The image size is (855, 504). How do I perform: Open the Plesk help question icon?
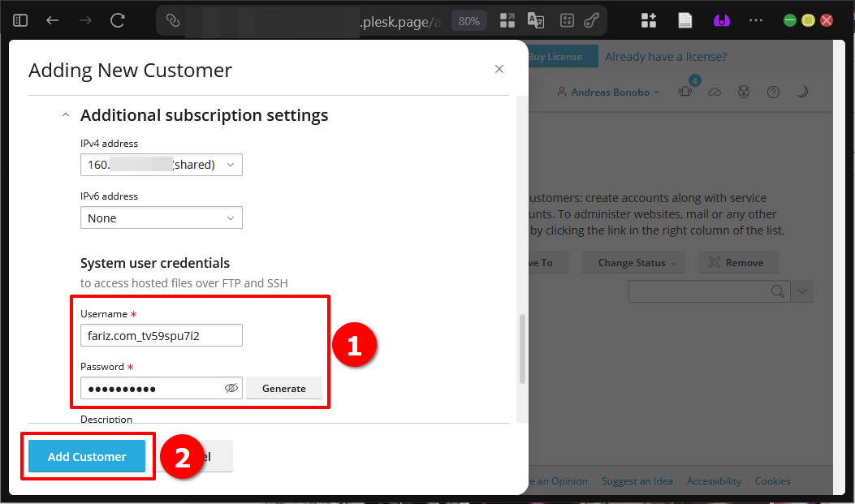773,93
